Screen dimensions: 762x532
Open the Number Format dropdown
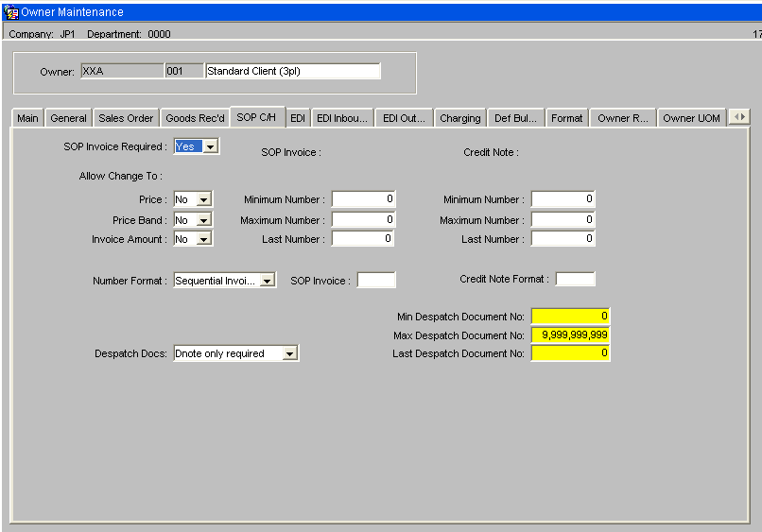click(268, 281)
